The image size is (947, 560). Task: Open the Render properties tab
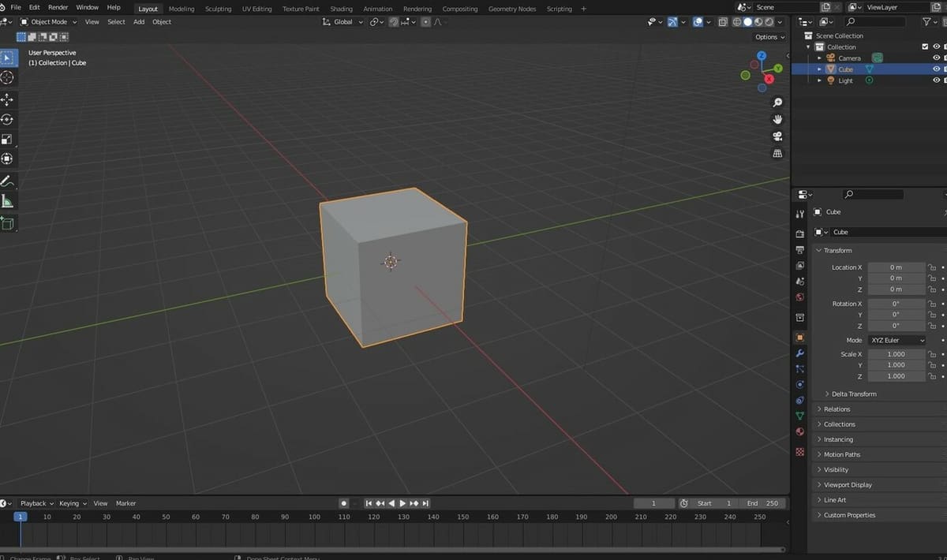(799, 234)
